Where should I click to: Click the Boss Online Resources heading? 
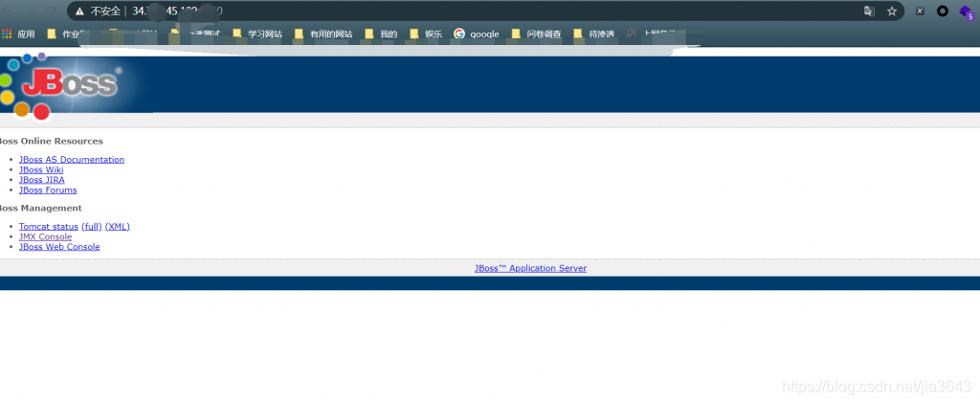click(x=52, y=141)
